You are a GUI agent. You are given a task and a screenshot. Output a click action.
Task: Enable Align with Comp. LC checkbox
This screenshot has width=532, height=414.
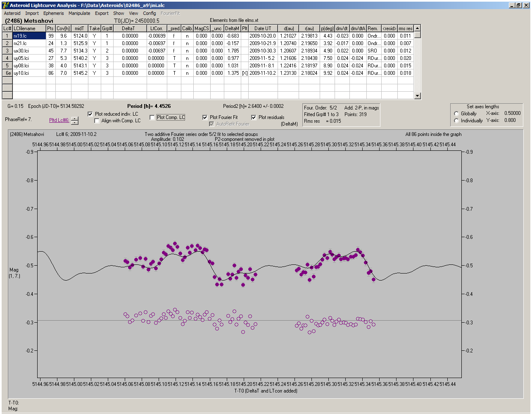(97, 121)
